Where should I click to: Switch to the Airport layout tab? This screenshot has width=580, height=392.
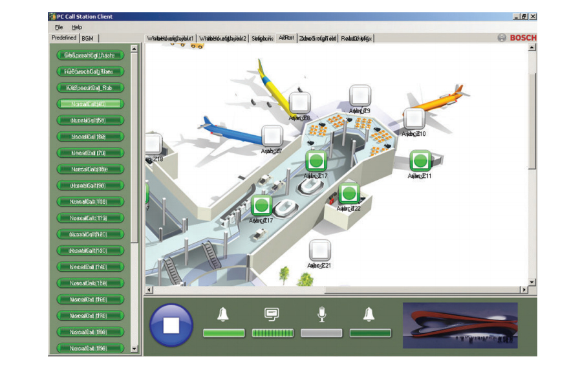pyautogui.click(x=286, y=38)
